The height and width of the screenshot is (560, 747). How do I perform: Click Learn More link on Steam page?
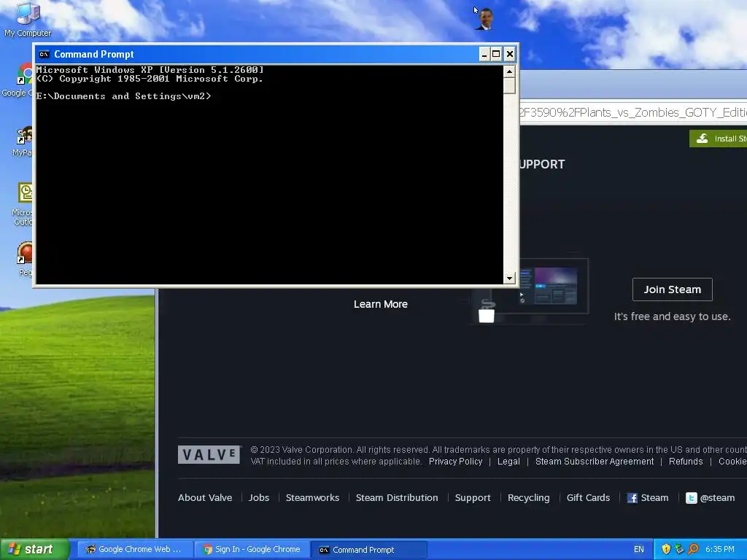pos(381,304)
